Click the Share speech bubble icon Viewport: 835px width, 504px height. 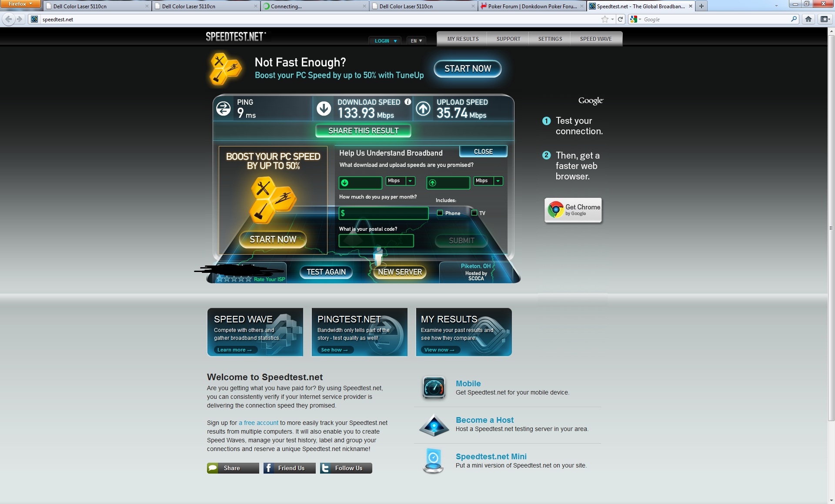[x=213, y=468]
